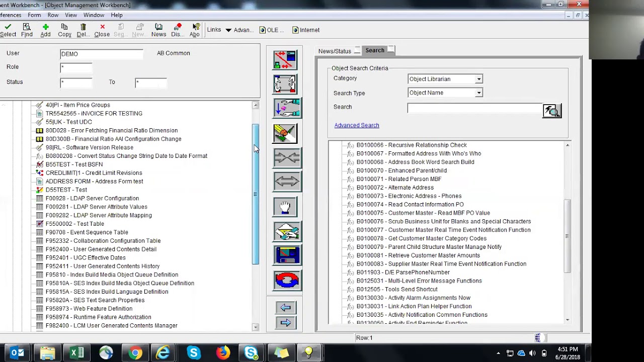Select 80D028 - Error Fetching Financial Ratio Dimension

[x=112, y=130]
